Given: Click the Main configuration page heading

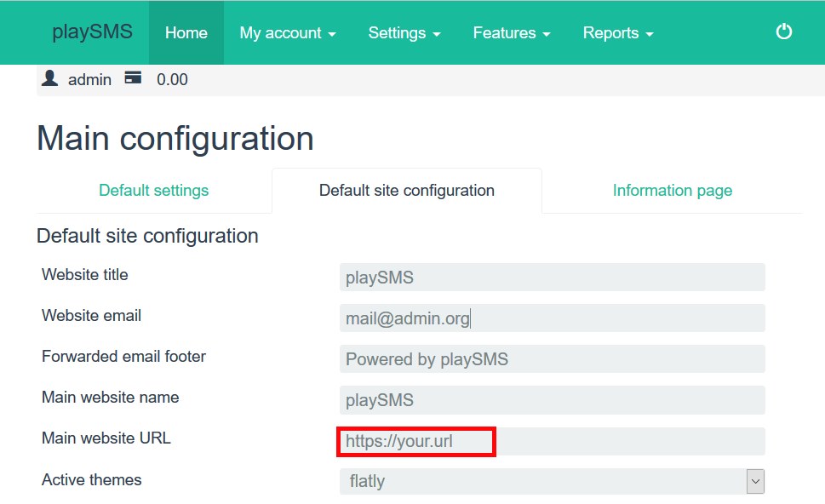Looking at the screenshot, I should [x=175, y=139].
